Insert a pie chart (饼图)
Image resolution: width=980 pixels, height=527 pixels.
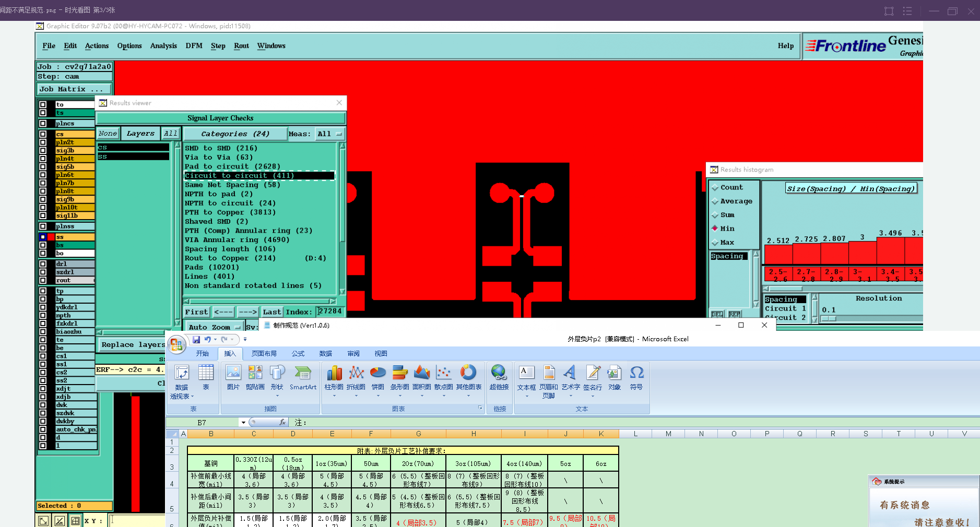pos(377,380)
